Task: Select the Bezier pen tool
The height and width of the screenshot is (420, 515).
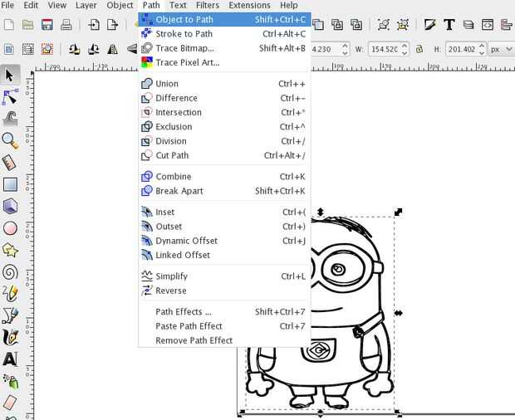Action: coord(10,315)
